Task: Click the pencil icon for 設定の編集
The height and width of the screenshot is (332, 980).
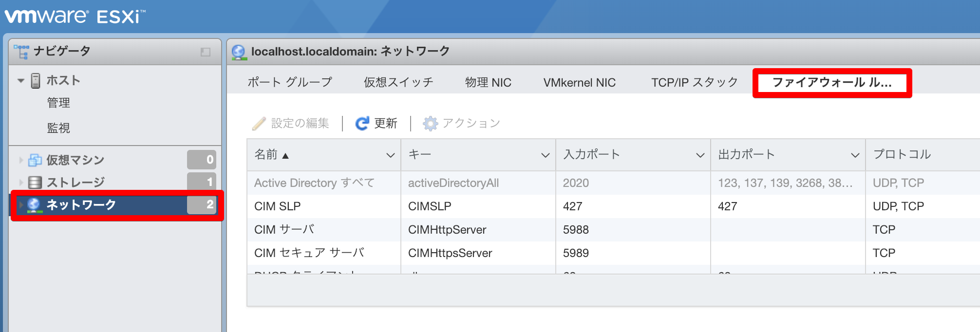Action: pyautogui.click(x=259, y=123)
